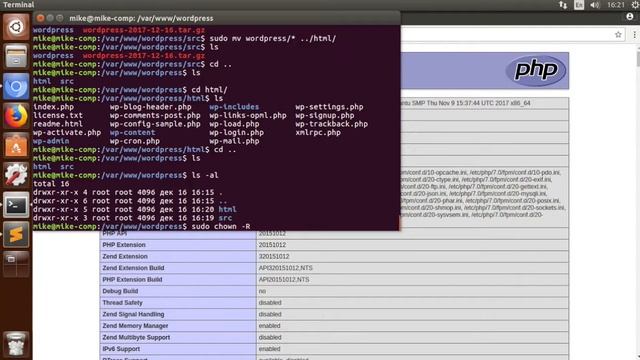Switch to the Chromium browser launcher icon

click(x=16, y=87)
